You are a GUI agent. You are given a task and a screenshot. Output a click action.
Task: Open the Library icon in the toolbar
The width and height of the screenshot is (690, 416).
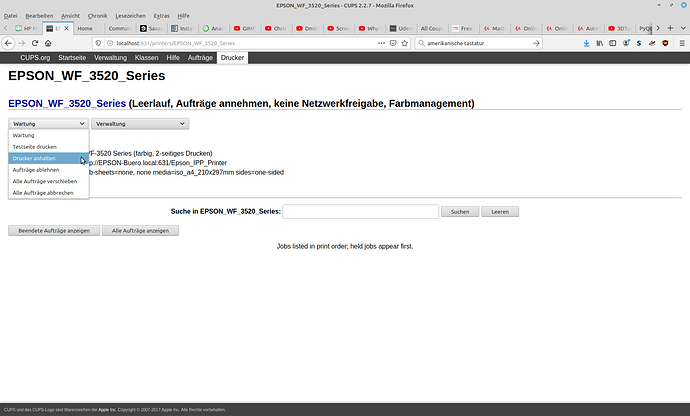tap(599, 43)
